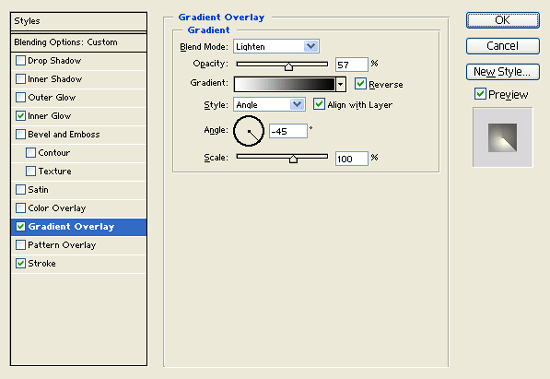This screenshot has width=550, height=379.
Task: Toggle the Reverse gradient checkbox
Action: point(360,84)
